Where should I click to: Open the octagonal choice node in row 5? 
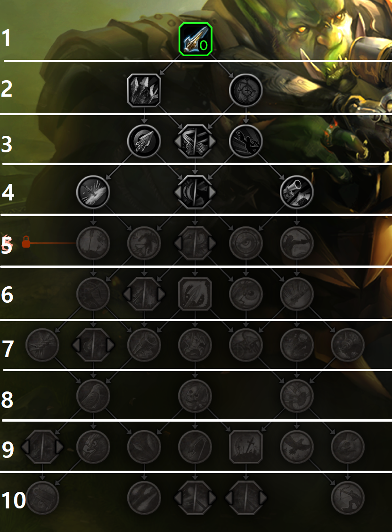click(x=195, y=243)
